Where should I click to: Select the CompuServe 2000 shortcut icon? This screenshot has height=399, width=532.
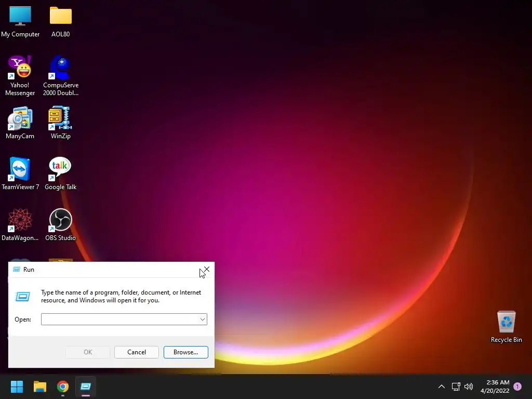[61, 76]
